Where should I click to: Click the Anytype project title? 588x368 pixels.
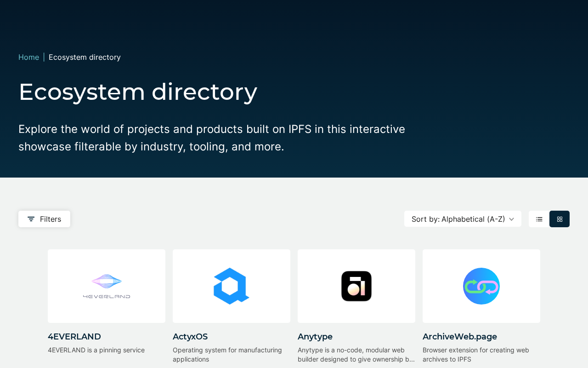pyautogui.click(x=315, y=337)
